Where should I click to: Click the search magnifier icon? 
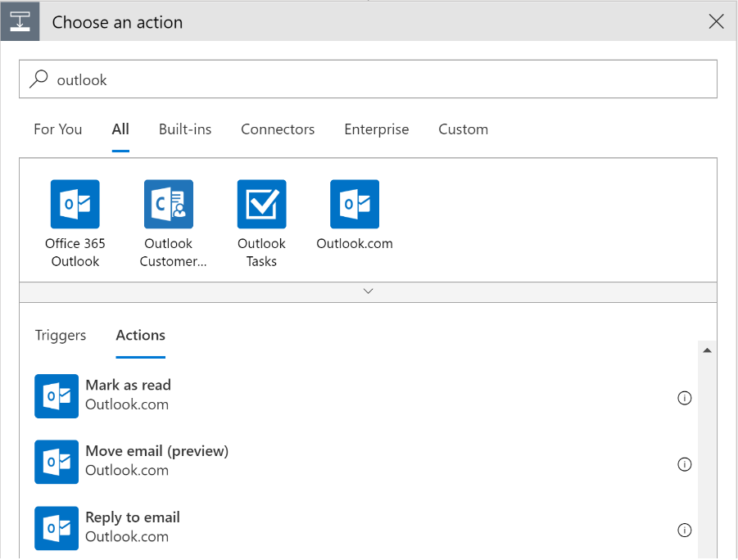[38, 79]
